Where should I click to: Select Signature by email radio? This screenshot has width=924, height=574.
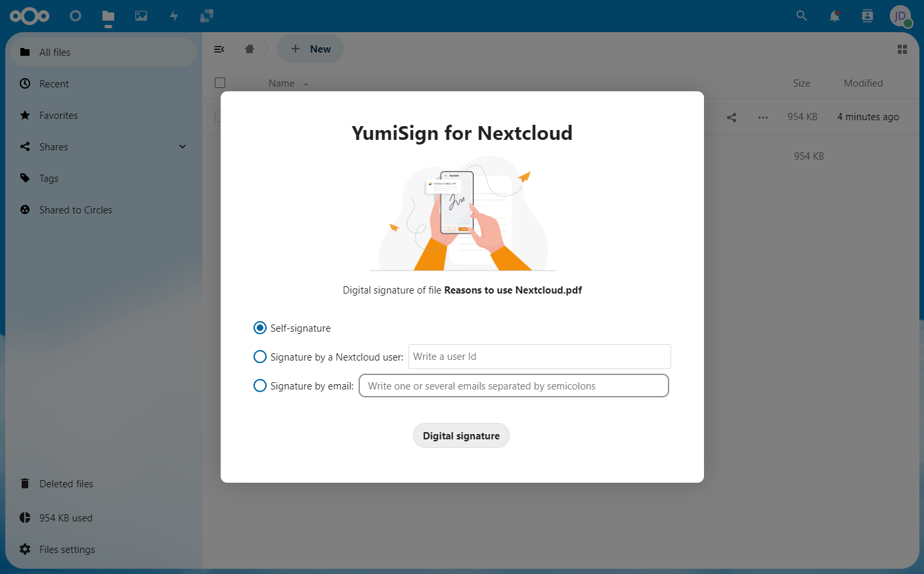[260, 386]
